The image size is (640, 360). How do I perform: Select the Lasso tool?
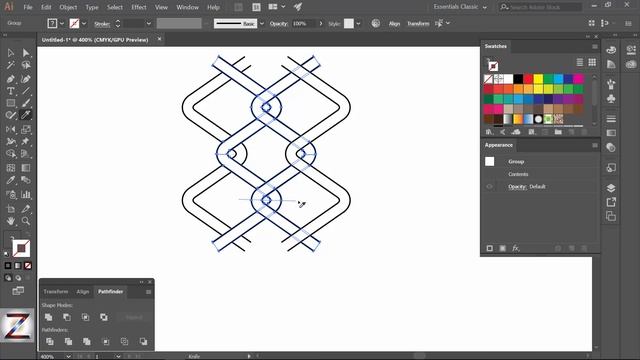click(x=26, y=65)
